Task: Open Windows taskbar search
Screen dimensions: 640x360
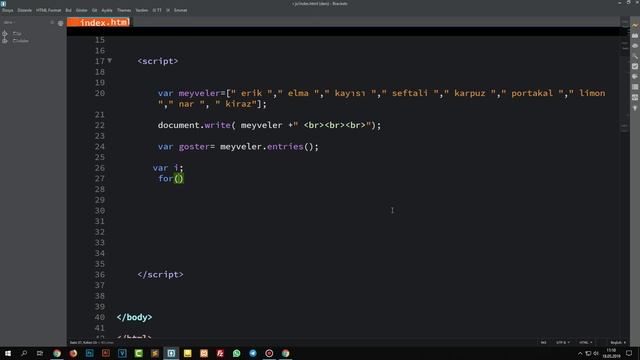Action: point(24,353)
